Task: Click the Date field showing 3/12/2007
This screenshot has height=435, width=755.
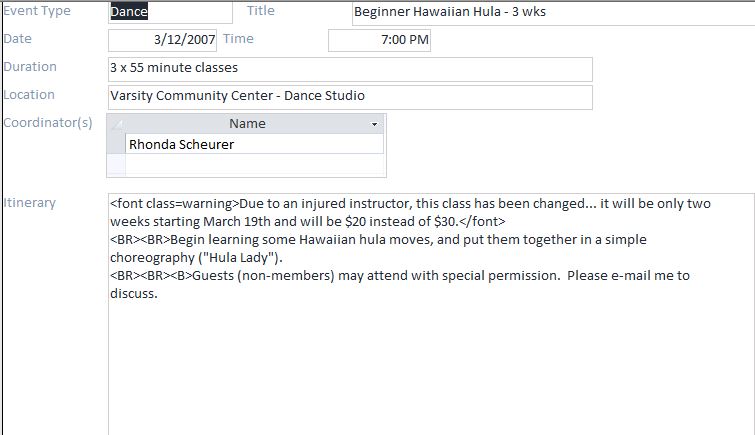Action: 162,40
